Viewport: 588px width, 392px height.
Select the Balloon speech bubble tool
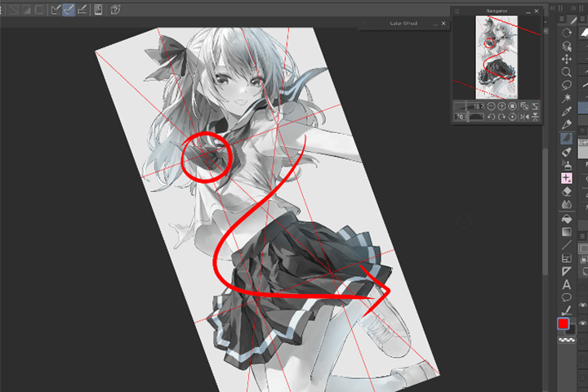coord(567,297)
